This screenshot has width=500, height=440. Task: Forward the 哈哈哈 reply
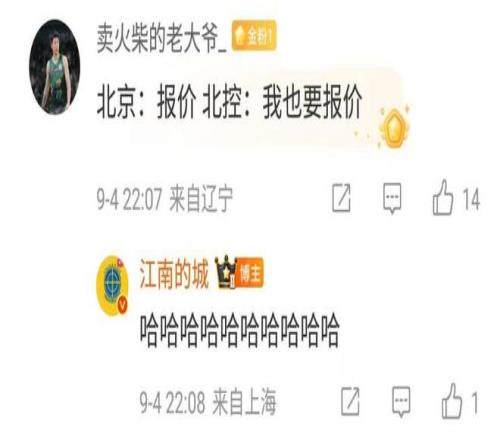coord(350,401)
